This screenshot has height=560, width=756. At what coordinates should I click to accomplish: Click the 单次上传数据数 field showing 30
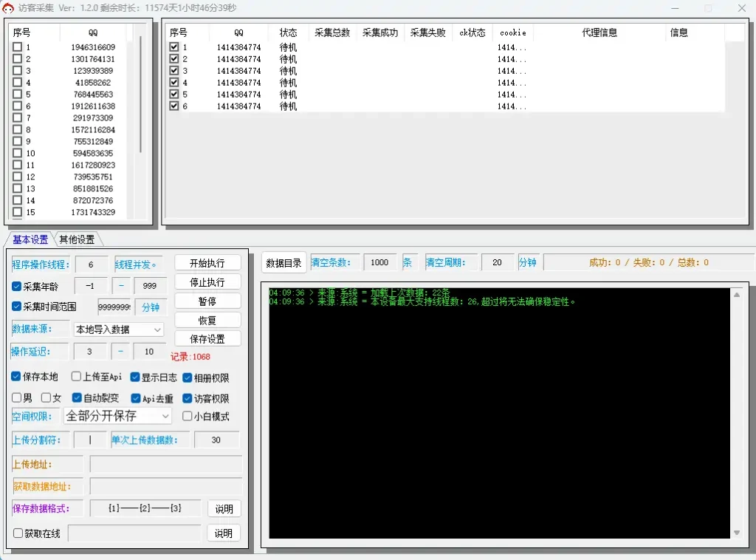tap(216, 440)
